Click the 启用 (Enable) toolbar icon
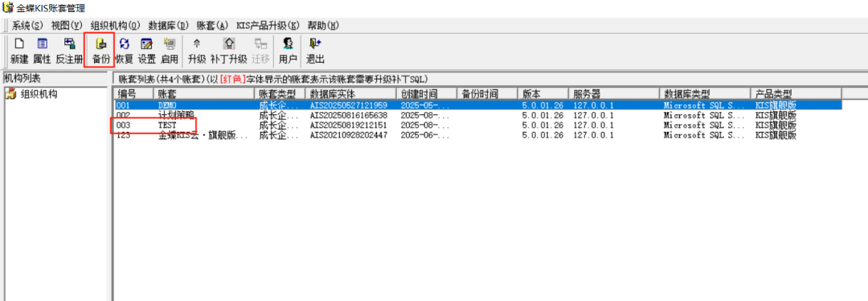This screenshot has height=301, width=868. [170, 51]
